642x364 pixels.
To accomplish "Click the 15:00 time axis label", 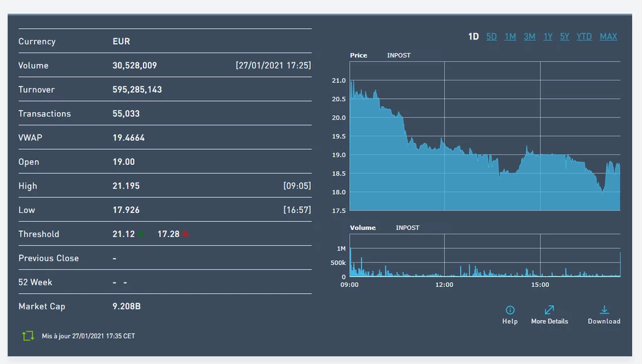I will 540,284.
